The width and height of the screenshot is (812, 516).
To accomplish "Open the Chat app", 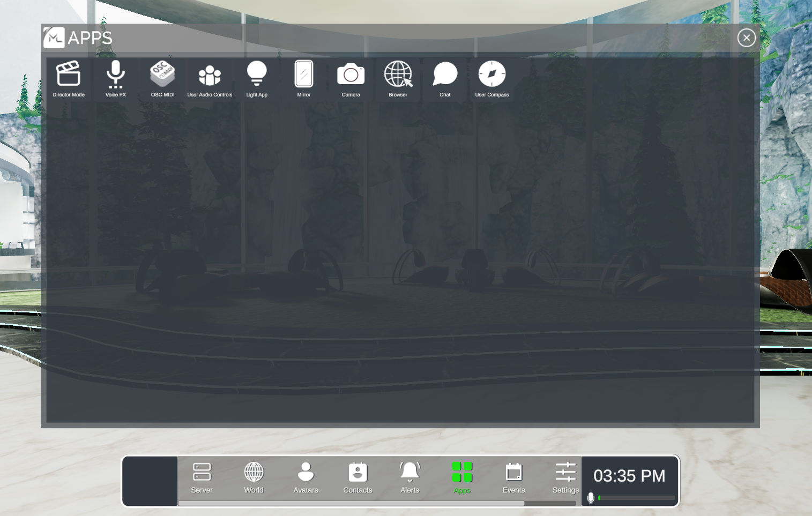I will coord(445,79).
